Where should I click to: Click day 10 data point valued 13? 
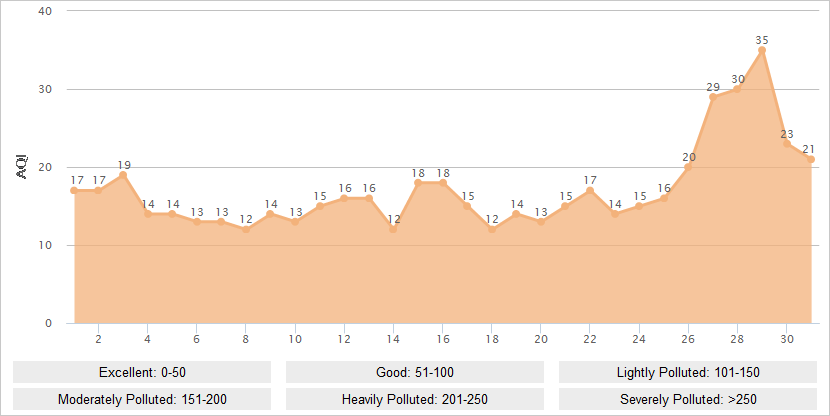click(295, 222)
